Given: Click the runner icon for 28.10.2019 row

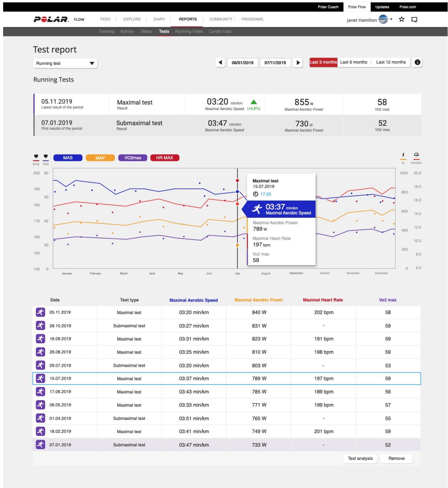Looking at the screenshot, I should coord(40,326).
